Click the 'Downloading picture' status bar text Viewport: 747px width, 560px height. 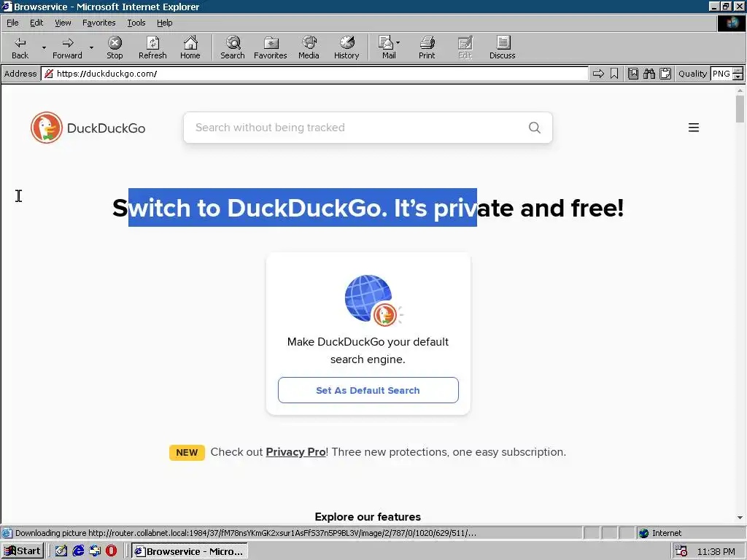[245, 533]
